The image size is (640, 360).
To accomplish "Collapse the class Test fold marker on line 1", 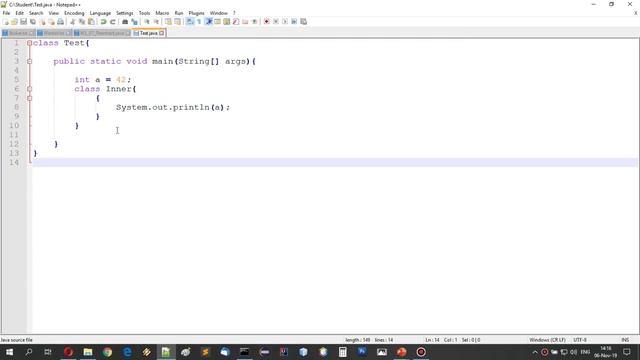I will 29,43.
